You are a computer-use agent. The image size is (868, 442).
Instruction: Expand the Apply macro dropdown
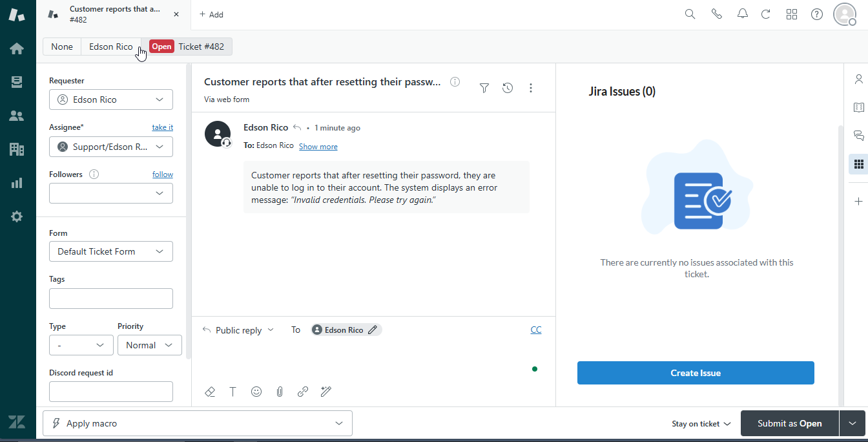pos(198,423)
